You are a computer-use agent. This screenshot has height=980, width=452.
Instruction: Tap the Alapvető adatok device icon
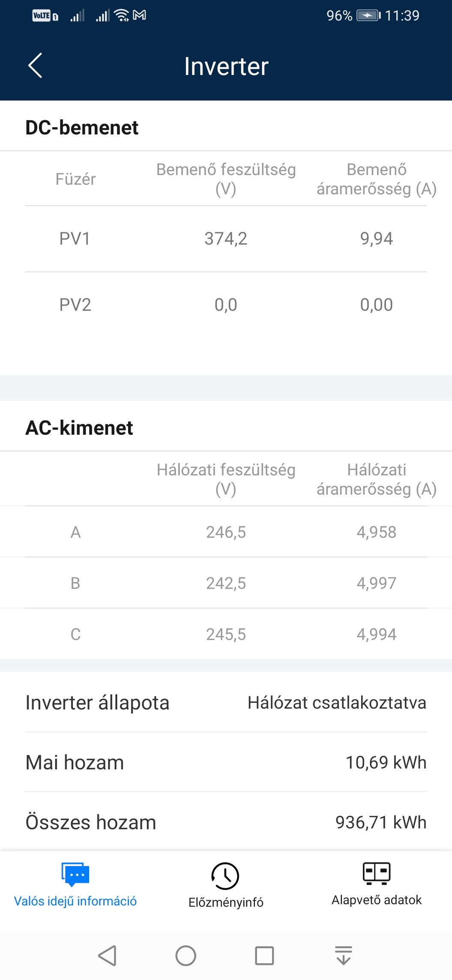pos(376,873)
